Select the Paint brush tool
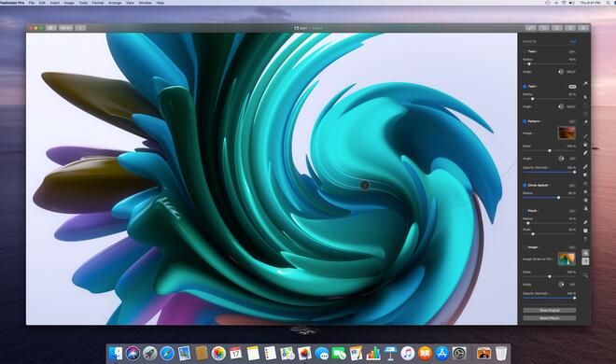The width and height of the screenshot is (616, 364). 585,136
